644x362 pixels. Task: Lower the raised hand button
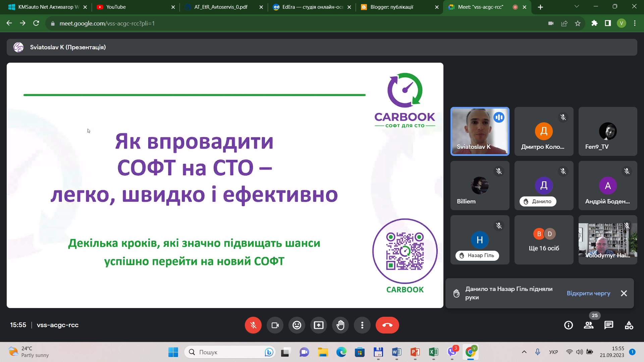click(x=340, y=325)
